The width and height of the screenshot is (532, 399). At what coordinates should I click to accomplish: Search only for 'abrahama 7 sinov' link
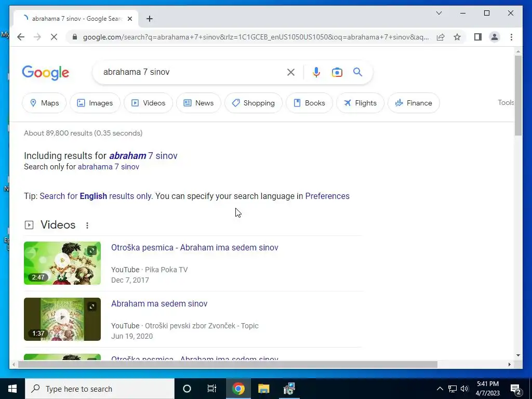(108, 167)
